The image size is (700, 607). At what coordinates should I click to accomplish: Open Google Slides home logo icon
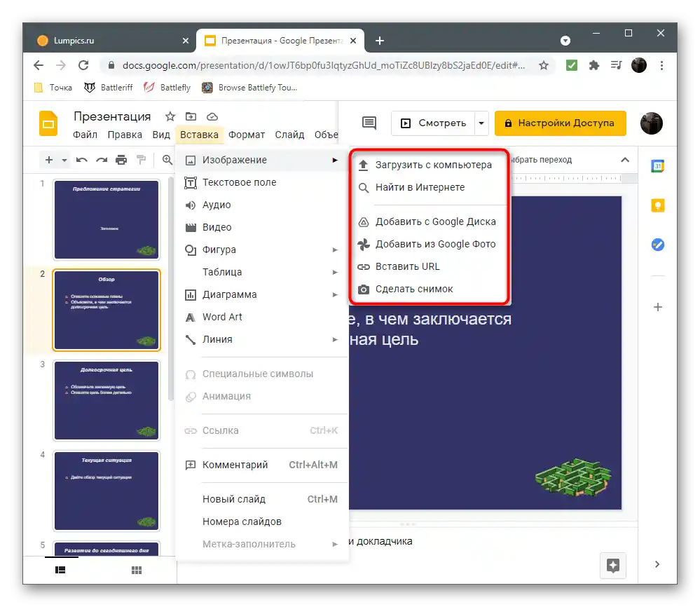click(x=48, y=124)
